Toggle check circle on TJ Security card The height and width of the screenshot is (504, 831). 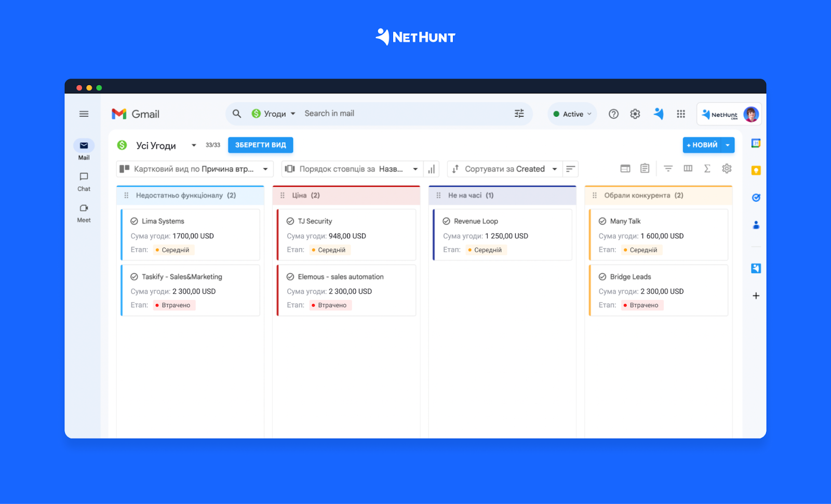click(x=290, y=221)
